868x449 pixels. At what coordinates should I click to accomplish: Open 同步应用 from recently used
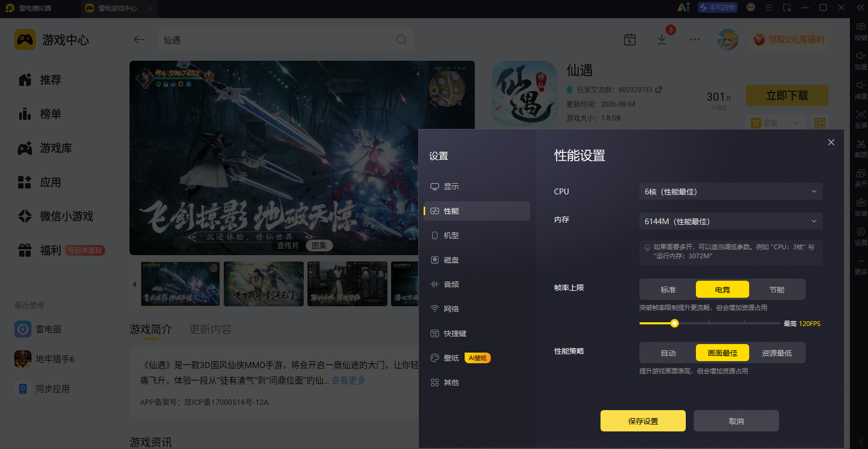point(43,389)
